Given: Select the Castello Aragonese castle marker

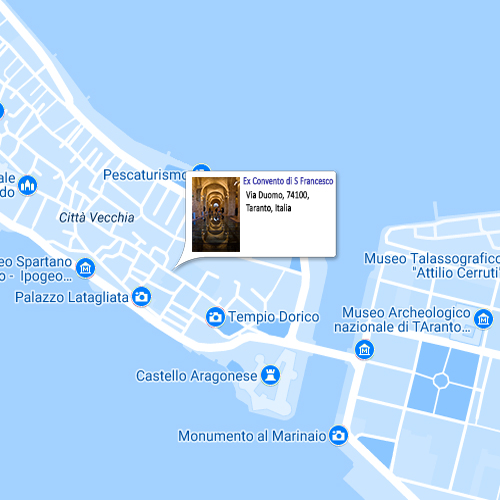Looking at the screenshot, I should 270,375.
